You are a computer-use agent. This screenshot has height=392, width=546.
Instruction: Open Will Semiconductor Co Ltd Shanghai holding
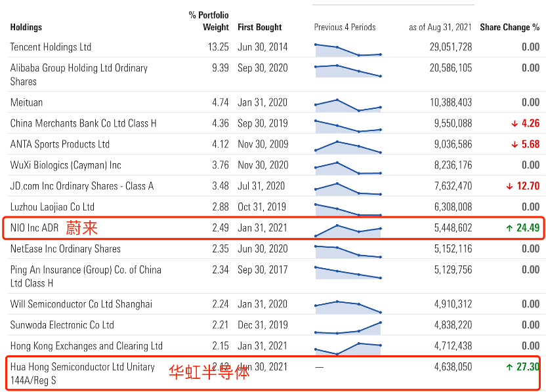81,304
